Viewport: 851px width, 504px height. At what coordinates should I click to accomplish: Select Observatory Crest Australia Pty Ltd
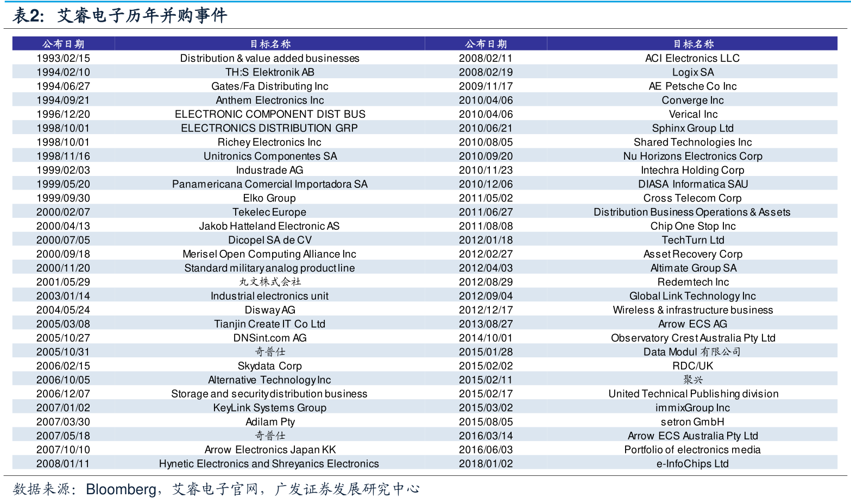coord(693,338)
